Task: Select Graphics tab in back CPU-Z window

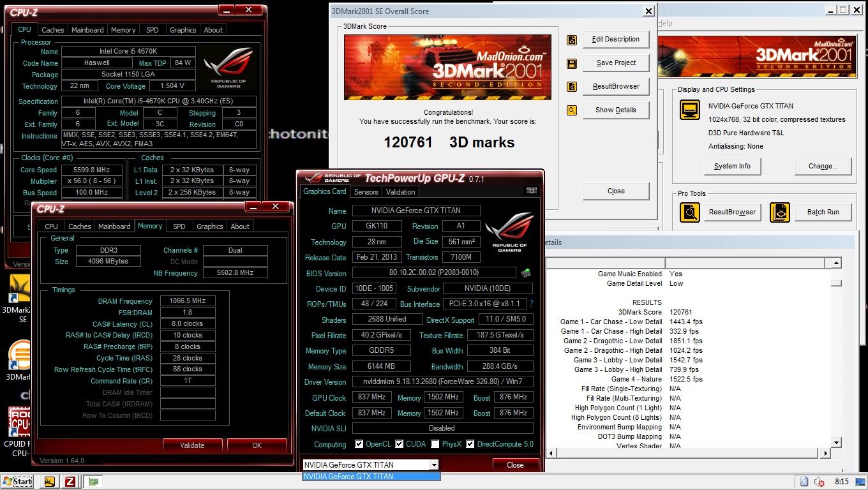Action: [183, 30]
